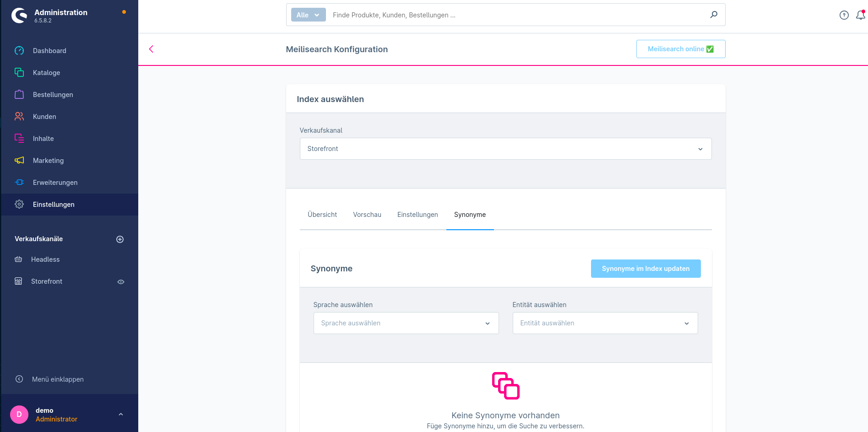Expand the demo user menu chevron
This screenshot has width=868, height=432.
(121, 415)
